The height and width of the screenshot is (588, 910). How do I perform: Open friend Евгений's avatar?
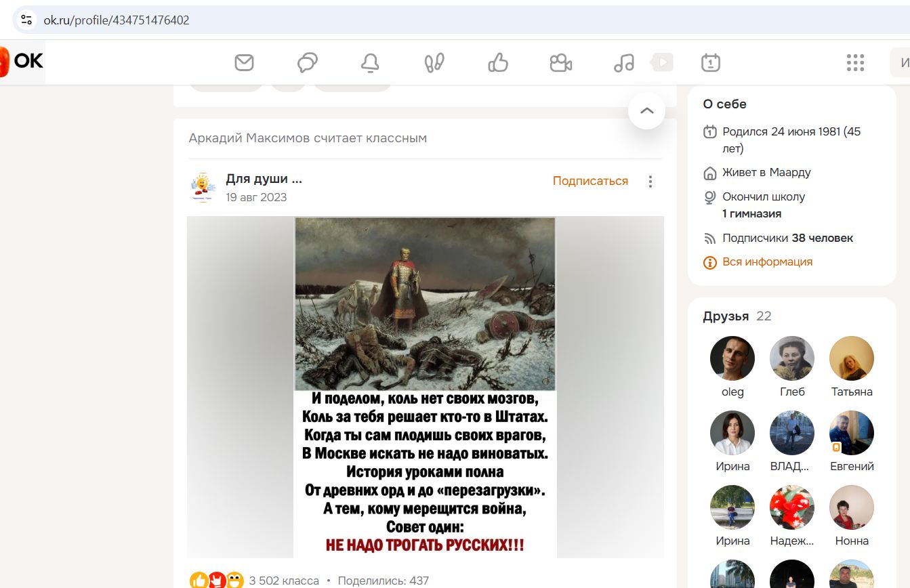tap(852, 433)
